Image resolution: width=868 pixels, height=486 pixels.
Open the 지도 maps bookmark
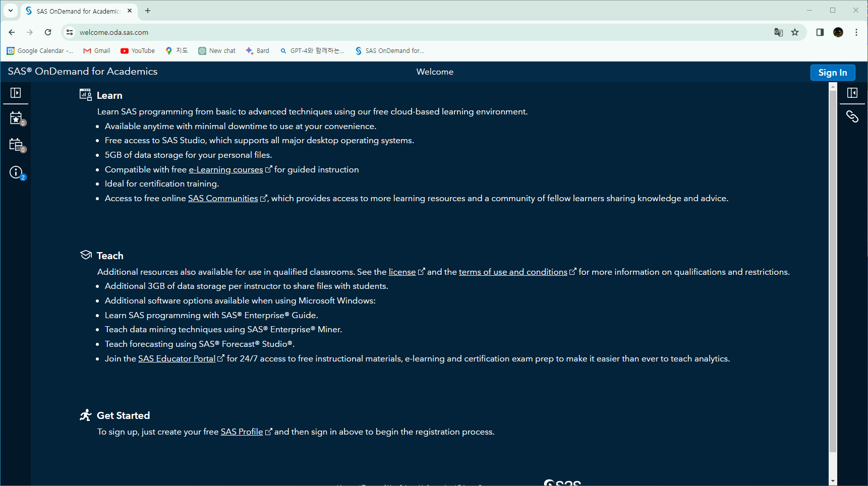pyautogui.click(x=177, y=51)
